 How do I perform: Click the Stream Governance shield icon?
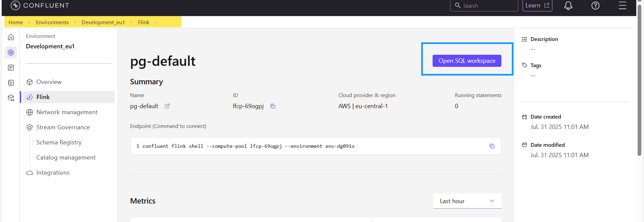pos(30,127)
